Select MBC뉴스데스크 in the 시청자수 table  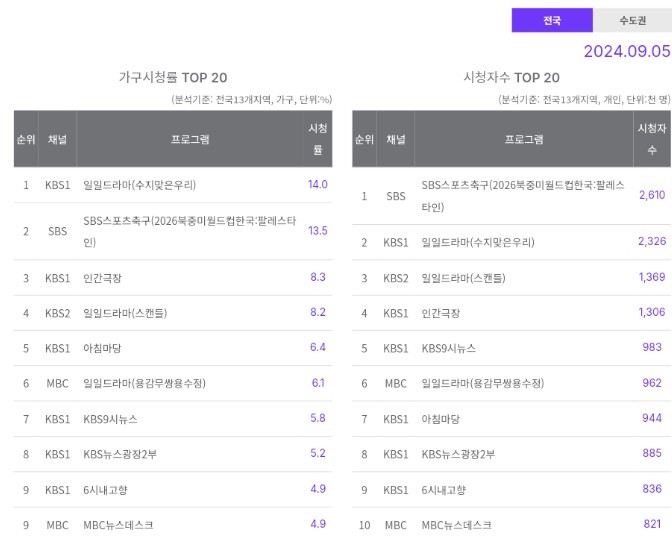456,524
